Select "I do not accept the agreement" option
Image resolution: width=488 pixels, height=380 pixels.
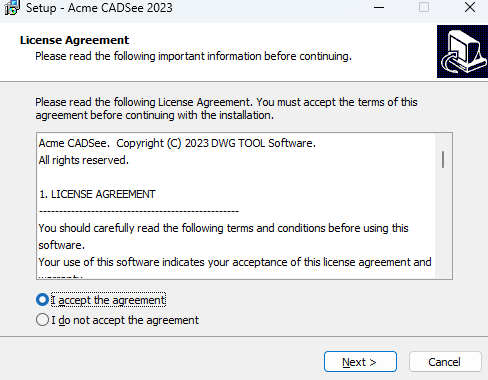[x=42, y=320]
